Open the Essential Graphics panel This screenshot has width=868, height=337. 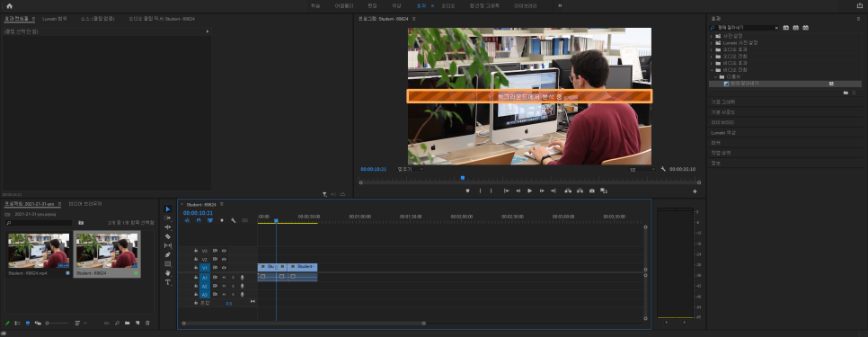click(x=723, y=102)
